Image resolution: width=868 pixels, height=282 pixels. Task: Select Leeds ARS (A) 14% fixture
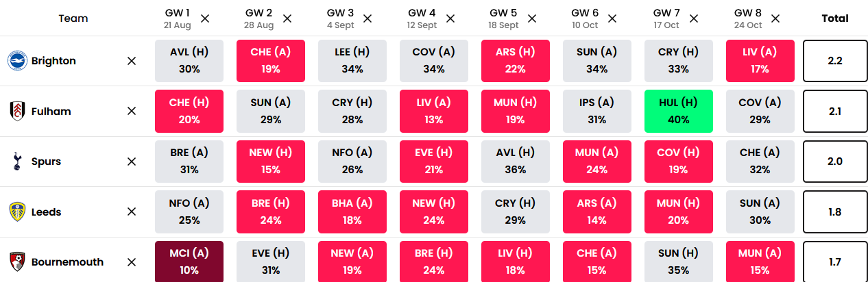(597, 212)
